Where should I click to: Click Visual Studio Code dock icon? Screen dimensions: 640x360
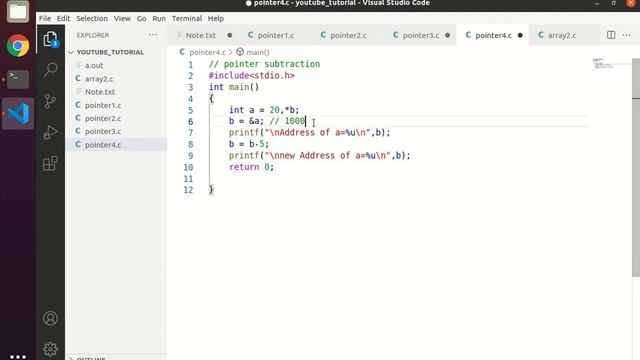tap(18, 113)
